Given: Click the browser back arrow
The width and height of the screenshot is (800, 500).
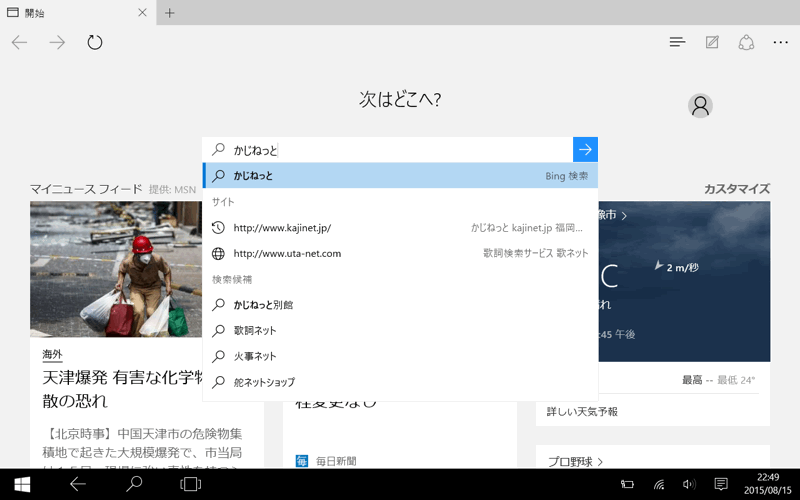Looking at the screenshot, I should [19, 42].
